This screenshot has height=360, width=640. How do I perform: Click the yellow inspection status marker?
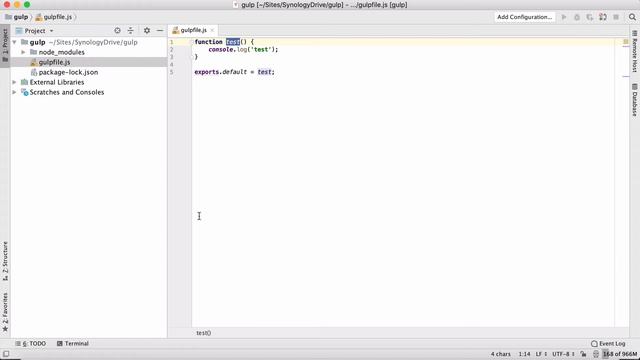coord(626,42)
